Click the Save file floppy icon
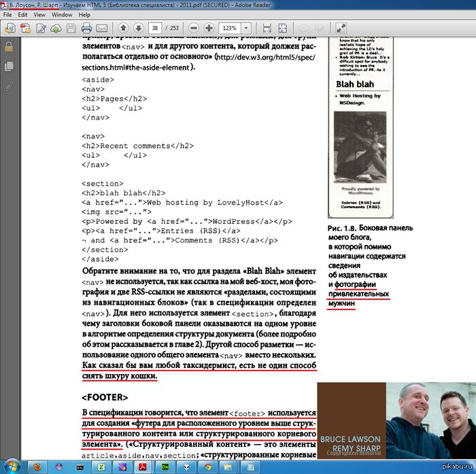This screenshot has height=474, width=476. point(69,28)
